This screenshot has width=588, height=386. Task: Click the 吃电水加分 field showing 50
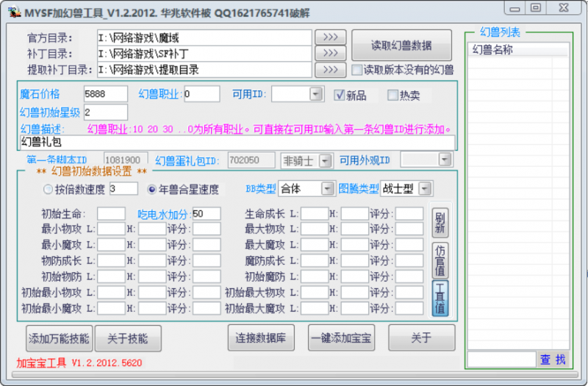207,214
